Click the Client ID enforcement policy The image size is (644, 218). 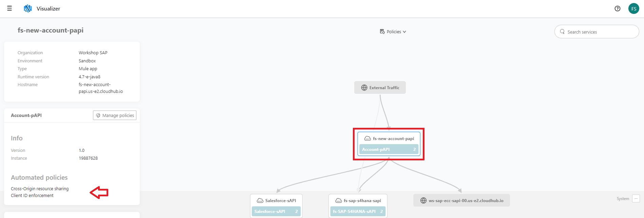coord(32,195)
